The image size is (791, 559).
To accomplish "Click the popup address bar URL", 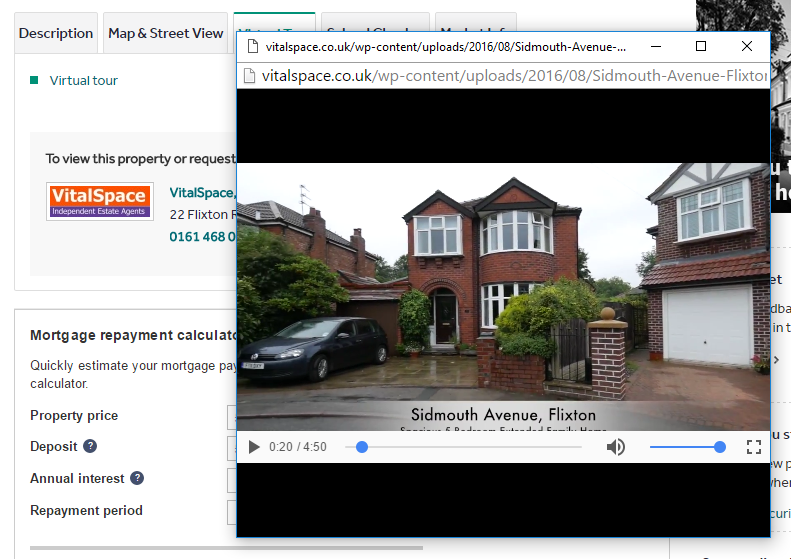I will pyautogui.click(x=515, y=76).
